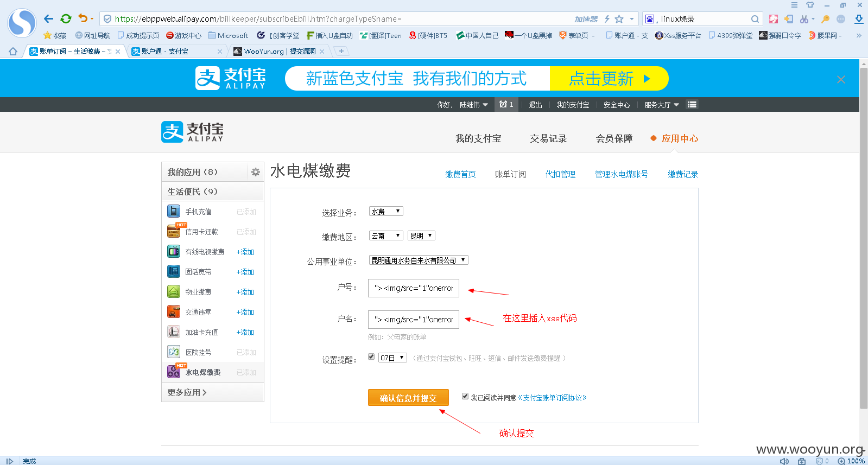The height and width of the screenshot is (465, 868).
Task: Click the 户号 input field
Action: coord(414,288)
